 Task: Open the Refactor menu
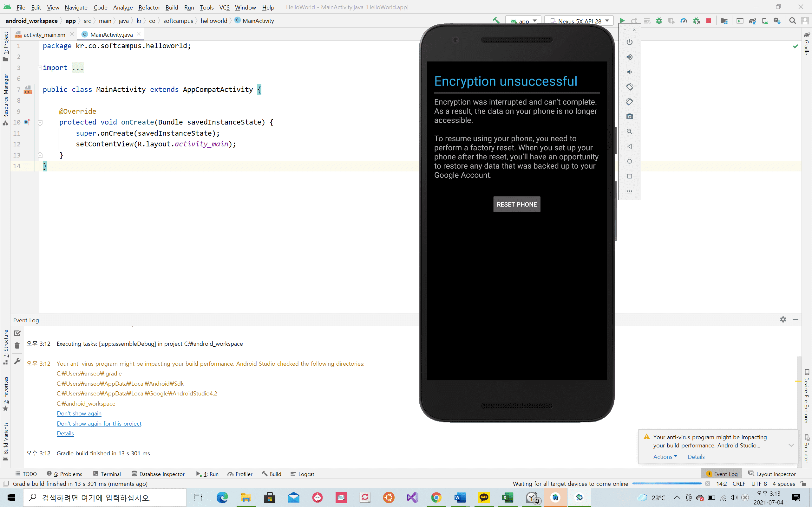pos(149,7)
